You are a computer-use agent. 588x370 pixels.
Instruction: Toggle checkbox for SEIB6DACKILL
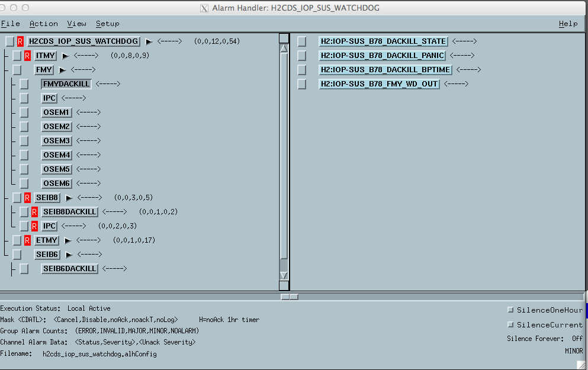pyautogui.click(x=24, y=269)
